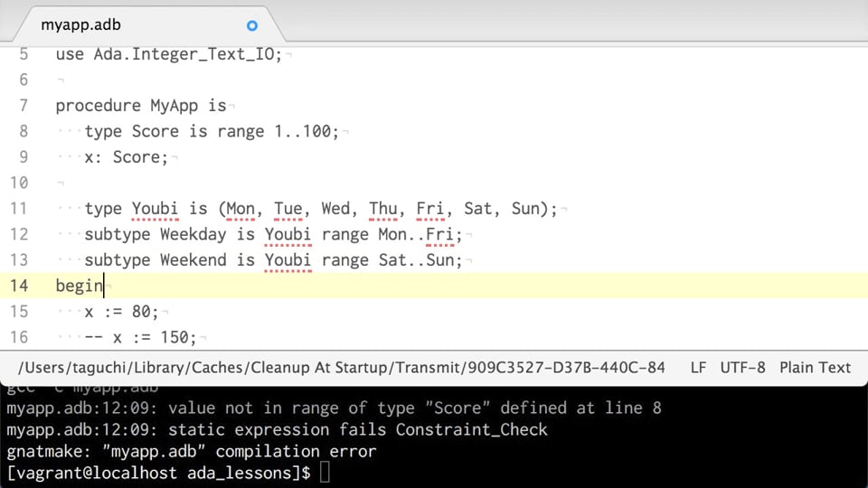
Task: Click line number 8 in the gutter
Action: [24, 131]
